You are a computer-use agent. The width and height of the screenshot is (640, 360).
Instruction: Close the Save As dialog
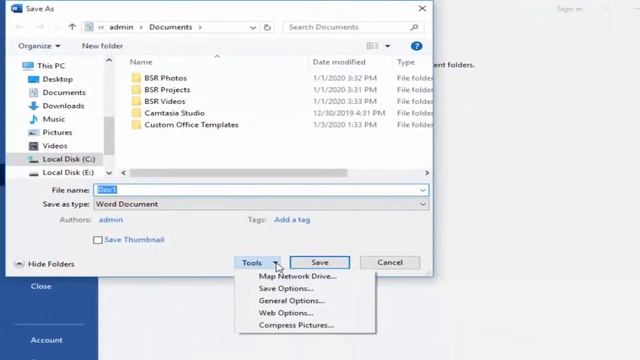(422, 9)
